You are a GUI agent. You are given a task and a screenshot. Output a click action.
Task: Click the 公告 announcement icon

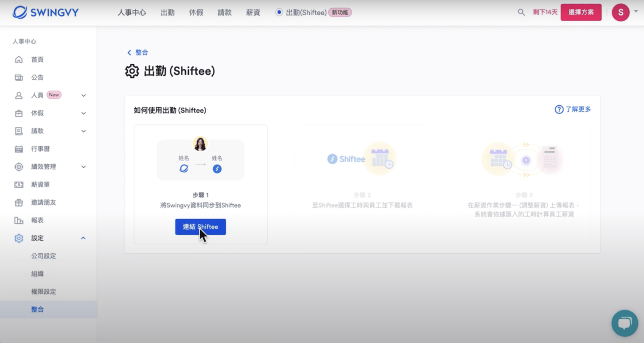coord(19,78)
